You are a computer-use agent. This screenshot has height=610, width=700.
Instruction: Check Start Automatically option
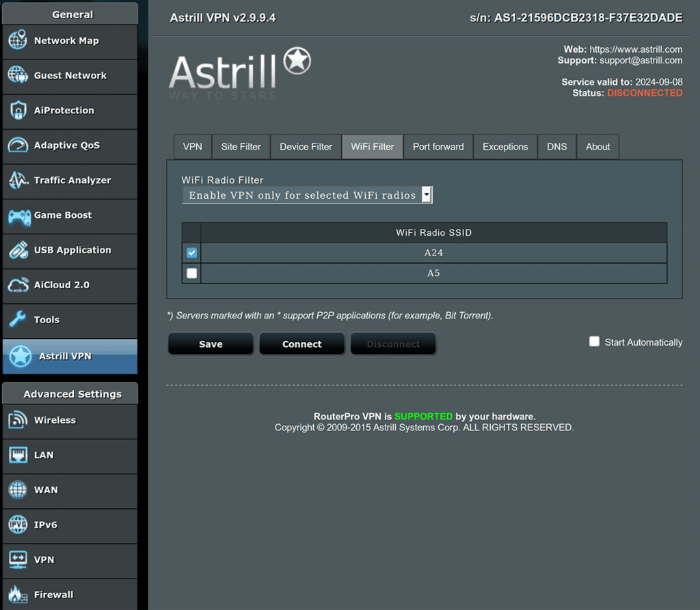594,341
